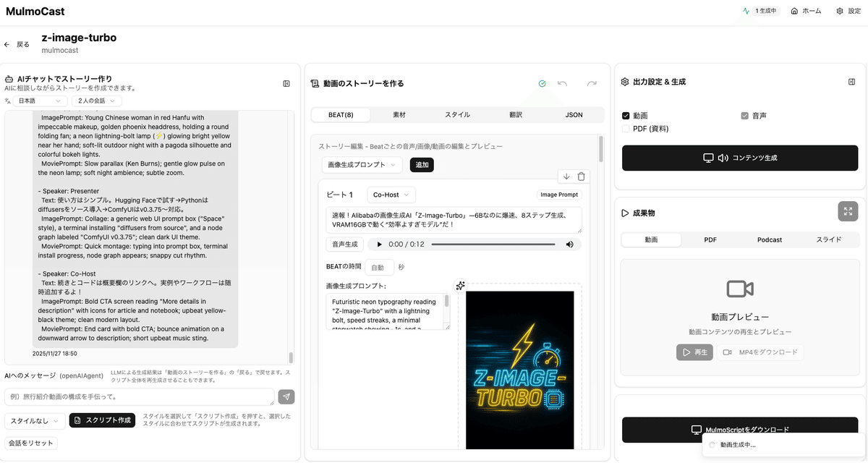Switch to the BEAT(8) tab
Screen dimensions: 868x463
point(341,115)
